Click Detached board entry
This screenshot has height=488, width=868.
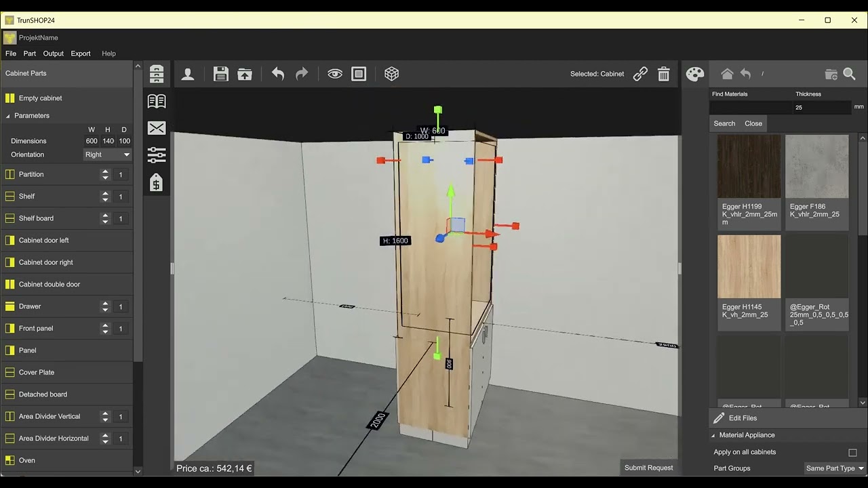[x=67, y=394]
